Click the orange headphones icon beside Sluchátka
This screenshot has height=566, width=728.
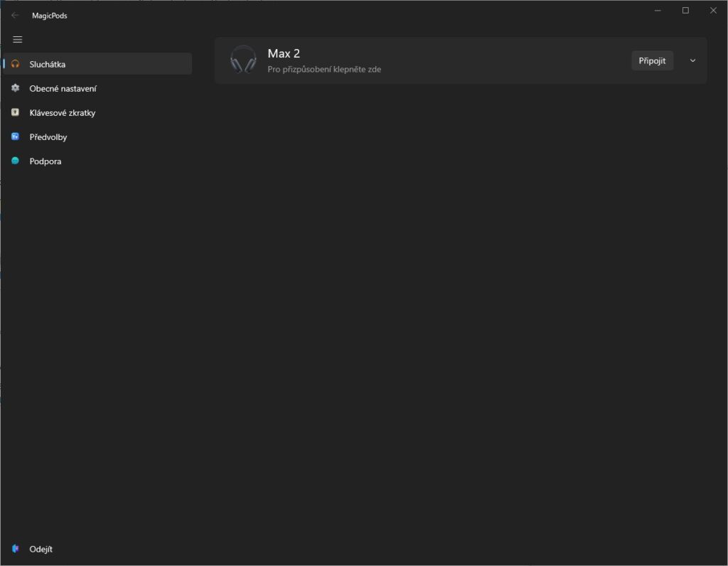pyautogui.click(x=16, y=63)
